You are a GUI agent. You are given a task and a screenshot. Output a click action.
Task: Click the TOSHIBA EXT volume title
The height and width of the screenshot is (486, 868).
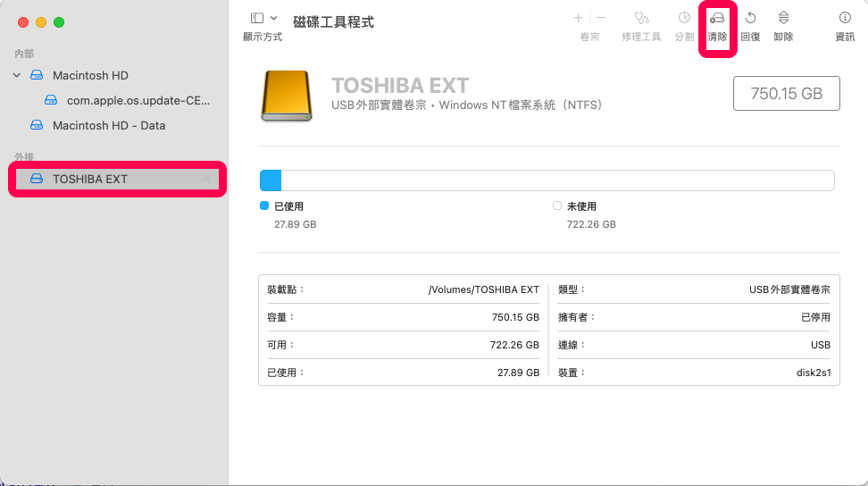click(400, 85)
